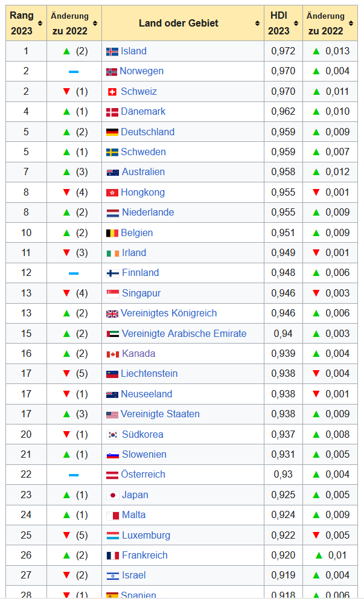364x599 pixels.
Task: Open the Slowenien link
Action: click(x=144, y=455)
